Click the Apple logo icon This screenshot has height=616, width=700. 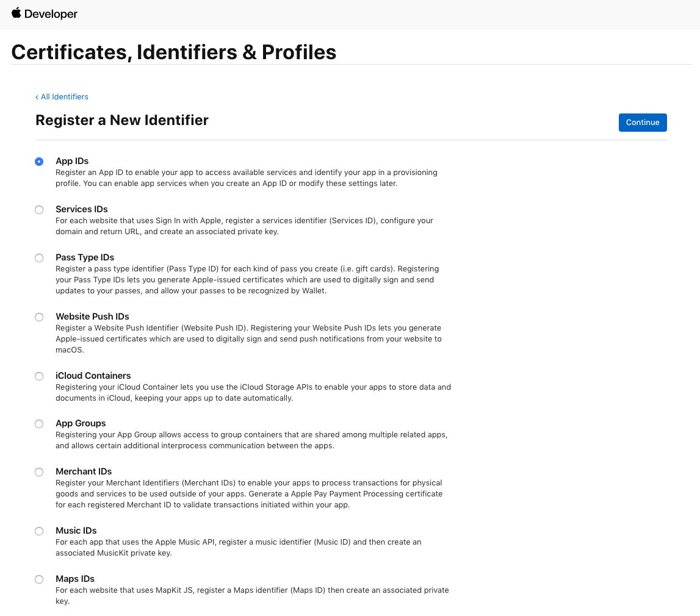pos(16,13)
